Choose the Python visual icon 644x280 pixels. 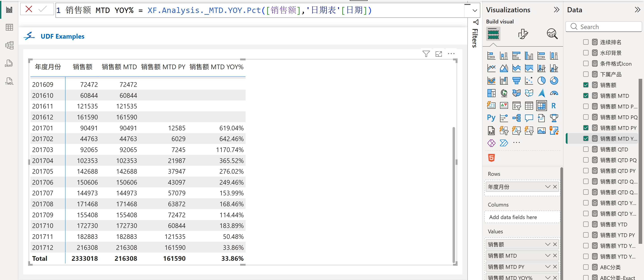point(491,118)
